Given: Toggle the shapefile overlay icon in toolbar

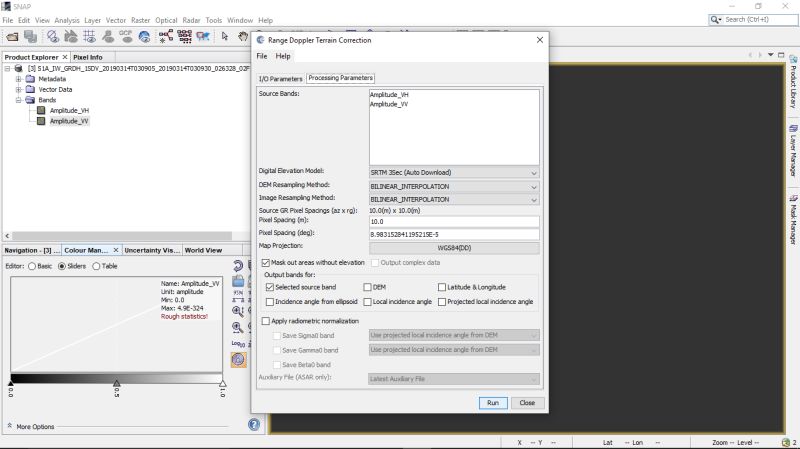Looking at the screenshot, I should [71, 36].
